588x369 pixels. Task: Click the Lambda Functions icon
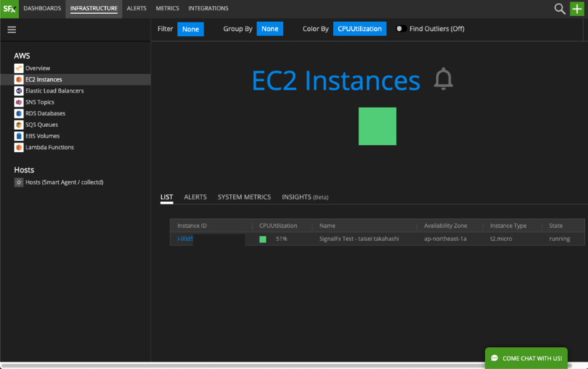coord(19,147)
